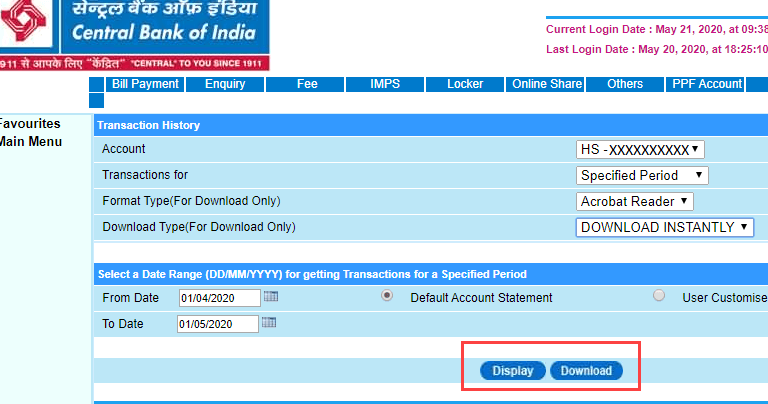The height and width of the screenshot is (404, 768).
Task: Click the Format Type(For Download Only) label
Action: 191,201
